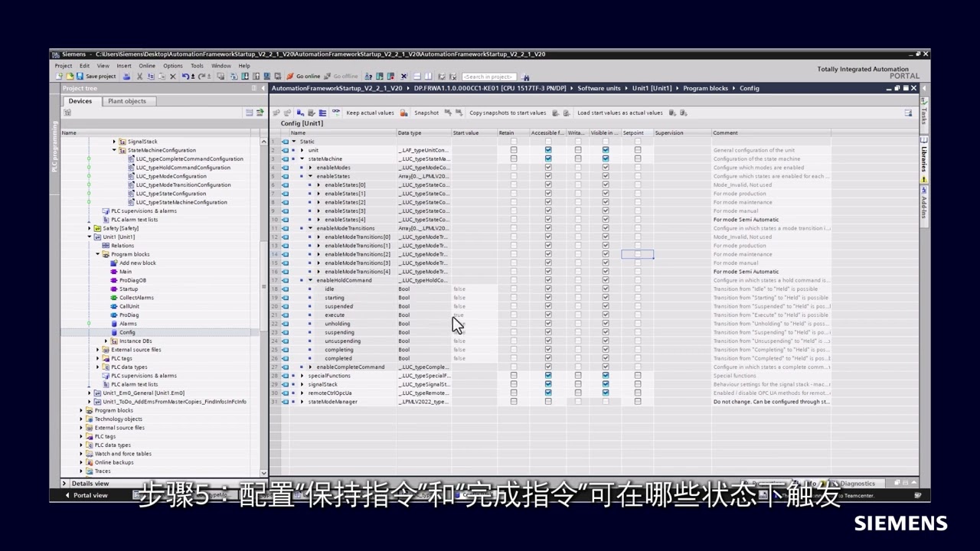Toggle Accessible checkbox for specialFunctions row
The height and width of the screenshot is (551, 980).
pos(548,376)
